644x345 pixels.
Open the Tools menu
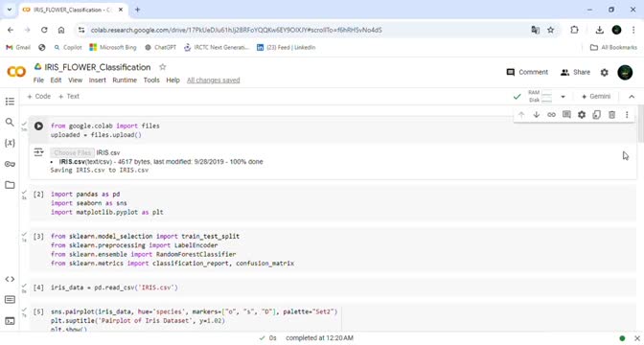pos(151,80)
